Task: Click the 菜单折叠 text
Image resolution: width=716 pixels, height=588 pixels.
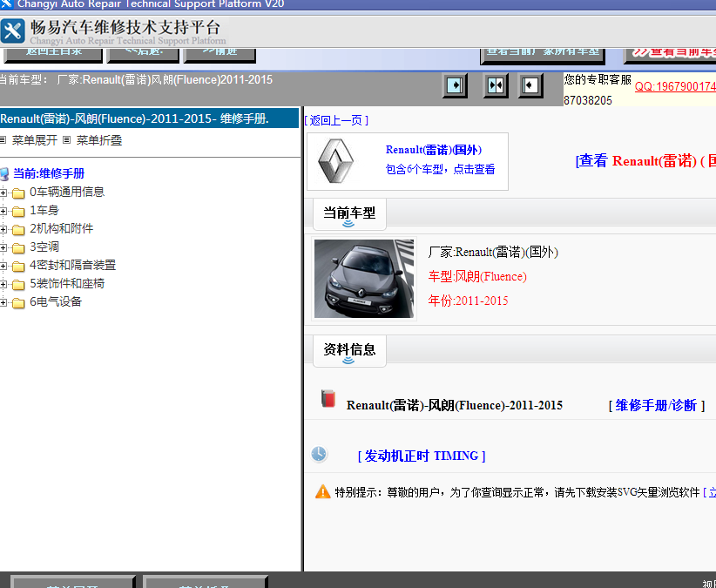Action: click(x=99, y=140)
